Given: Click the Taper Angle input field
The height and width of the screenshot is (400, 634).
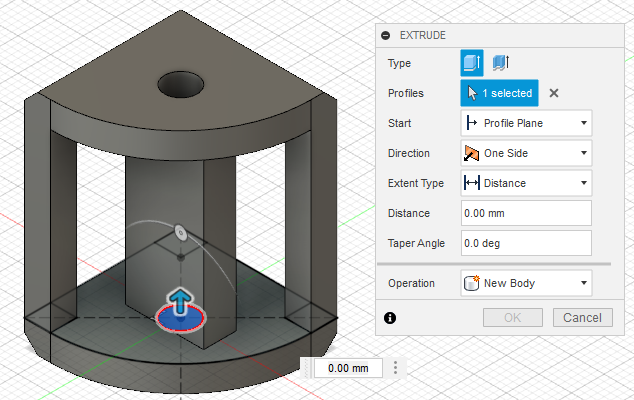Looking at the screenshot, I should coord(526,243).
